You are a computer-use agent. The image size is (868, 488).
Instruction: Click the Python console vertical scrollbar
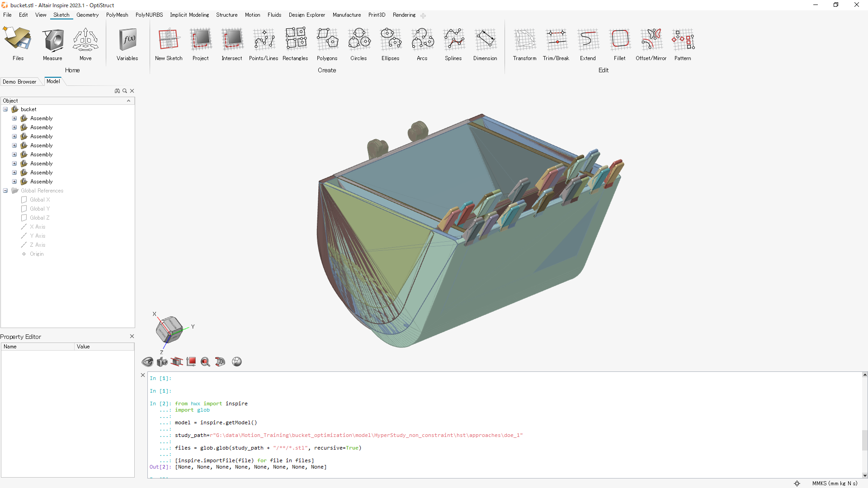coord(864,440)
